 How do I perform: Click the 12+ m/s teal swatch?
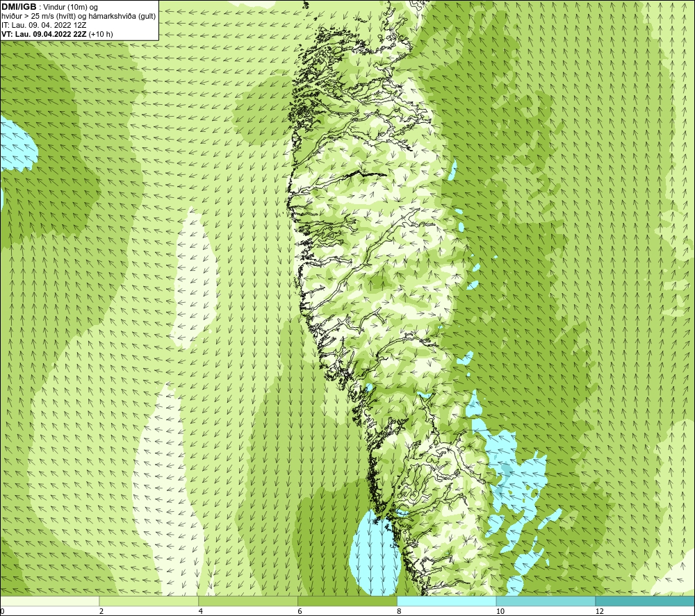point(645,601)
